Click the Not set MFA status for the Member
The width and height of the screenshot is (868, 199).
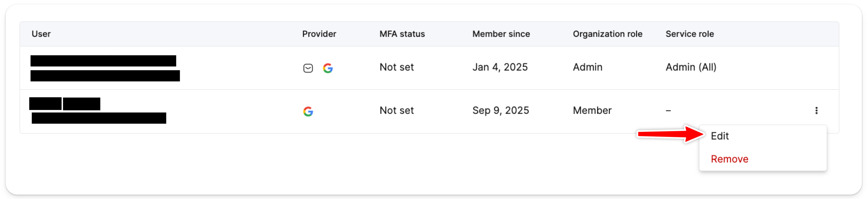(396, 110)
